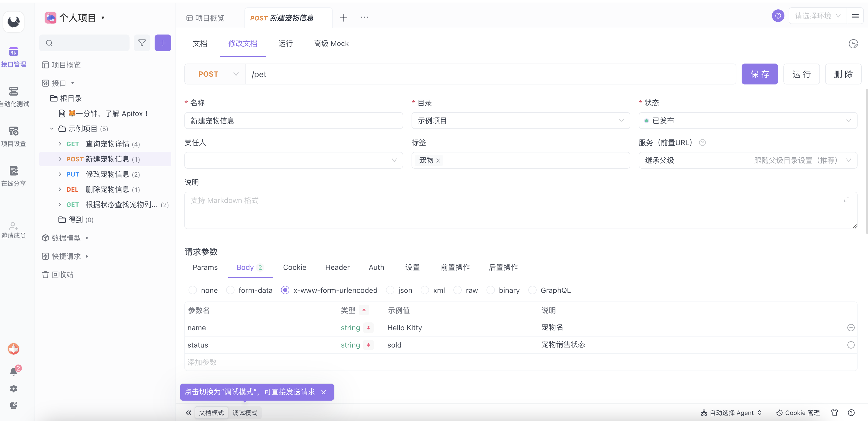The width and height of the screenshot is (868, 421).
Task: Switch to the 高级 Mock tab
Action: pyautogui.click(x=331, y=43)
